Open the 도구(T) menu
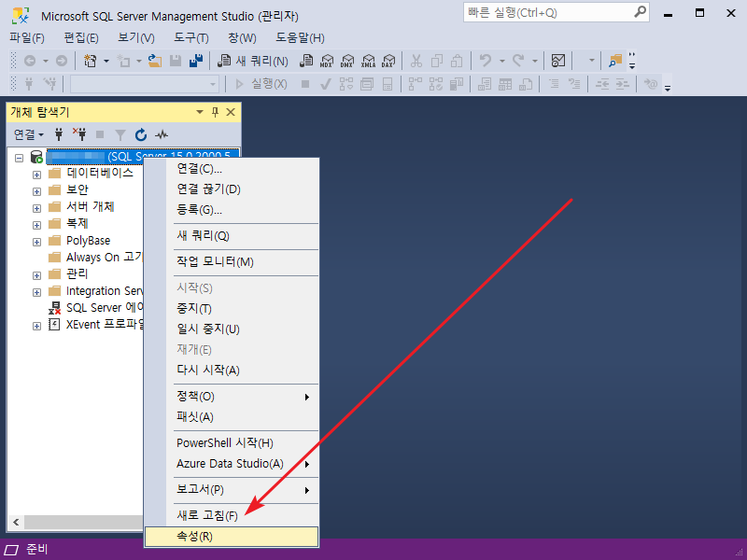 tap(191, 37)
